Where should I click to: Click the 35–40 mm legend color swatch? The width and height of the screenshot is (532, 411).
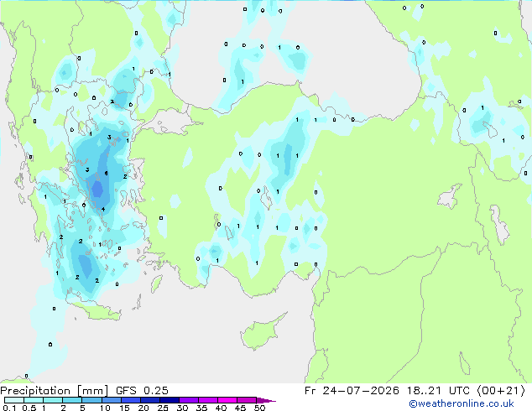point(208,400)
